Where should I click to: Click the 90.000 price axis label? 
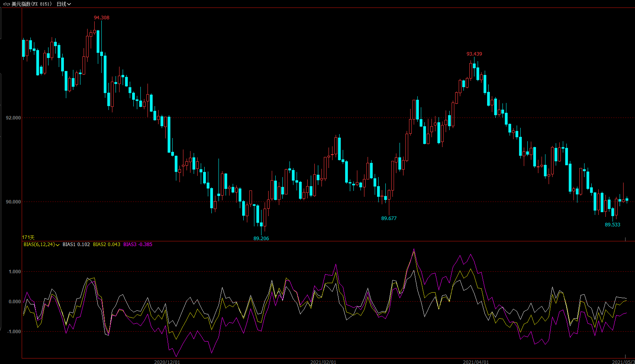pyautogui.click(x=13, y=202)
